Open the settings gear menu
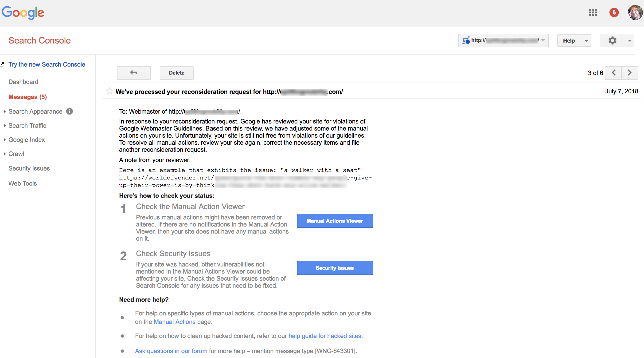 617,40
